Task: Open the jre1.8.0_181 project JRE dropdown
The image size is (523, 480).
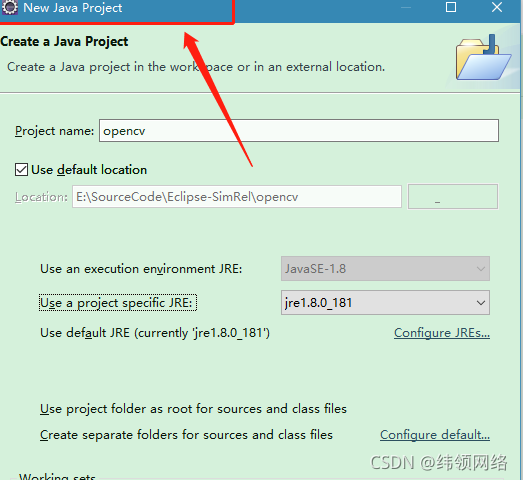Action: click(385, 303)
